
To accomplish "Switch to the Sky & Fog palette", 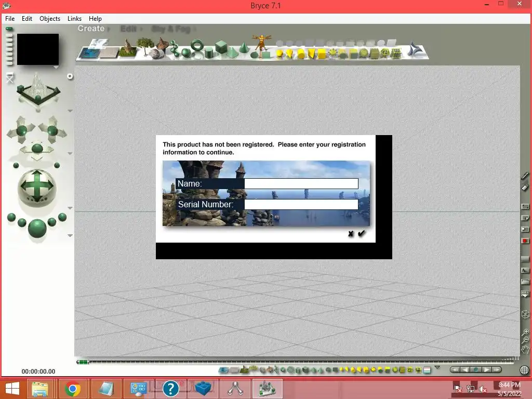I will [x=170, y=29].
